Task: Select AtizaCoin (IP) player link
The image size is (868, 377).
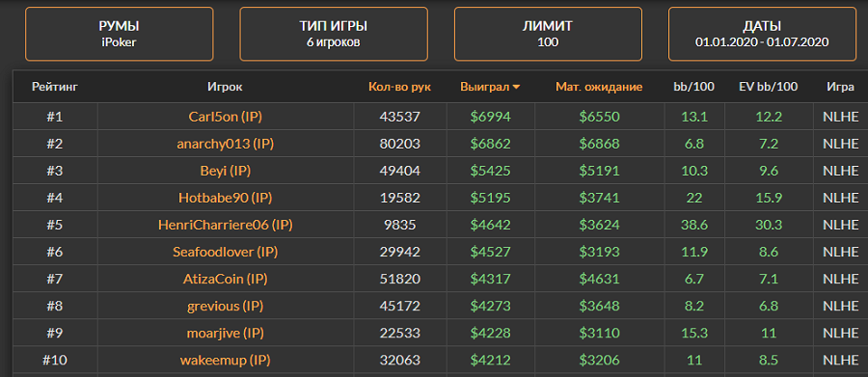Action: [226, 279]
